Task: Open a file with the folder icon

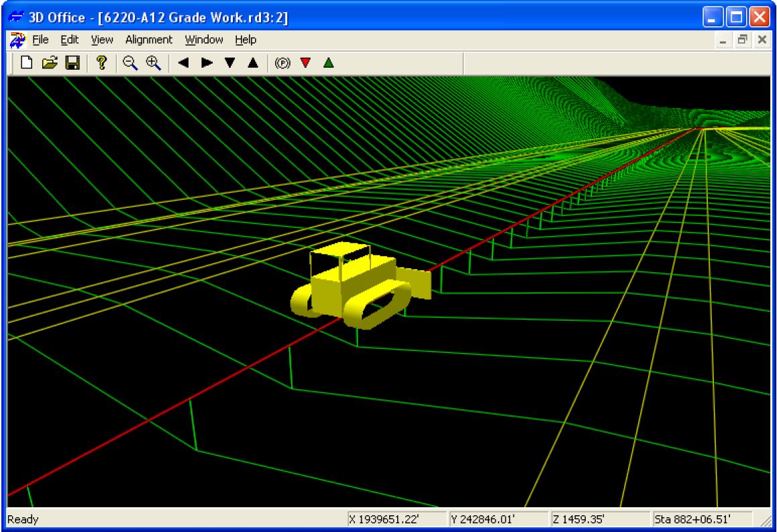Action: pyautogui.click(x=50, y=63)
